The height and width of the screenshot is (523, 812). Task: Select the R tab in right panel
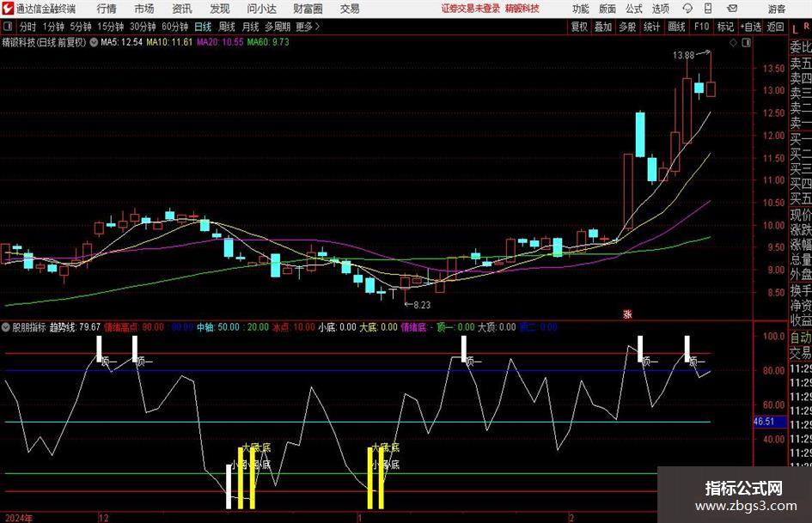pyautogui.click(x=806, y=26)
